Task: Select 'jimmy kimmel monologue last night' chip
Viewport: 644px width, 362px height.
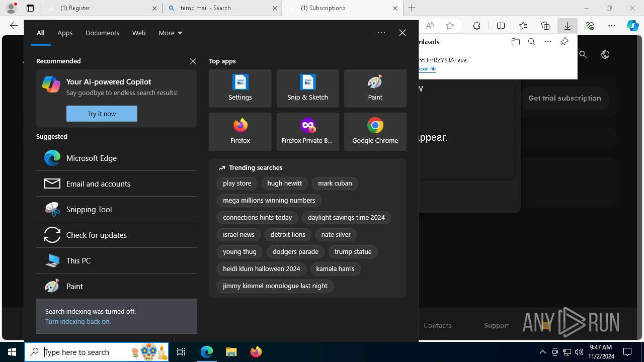Action: click(x=275, y=286)
